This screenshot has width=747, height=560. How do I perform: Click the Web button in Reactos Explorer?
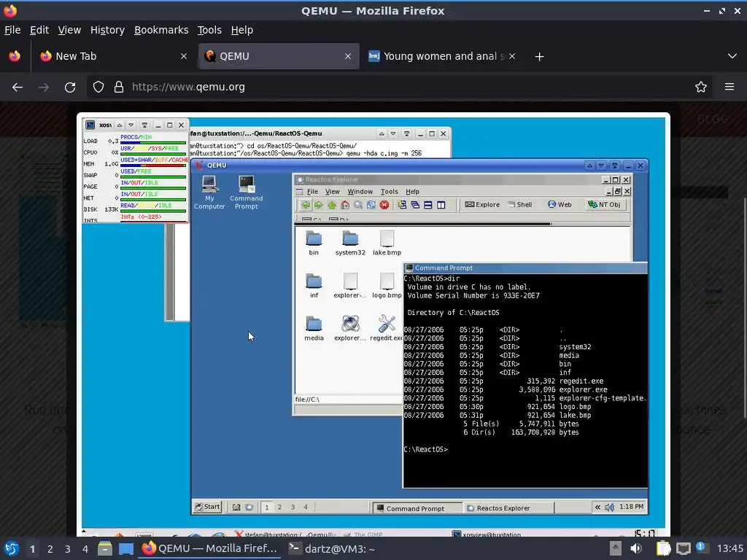click(560, 204)
